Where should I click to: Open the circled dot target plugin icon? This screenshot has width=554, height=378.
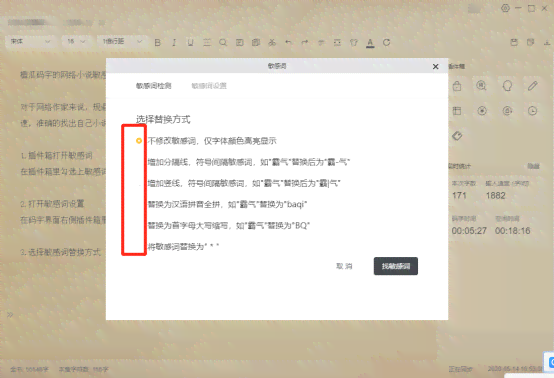pos(482,111)
